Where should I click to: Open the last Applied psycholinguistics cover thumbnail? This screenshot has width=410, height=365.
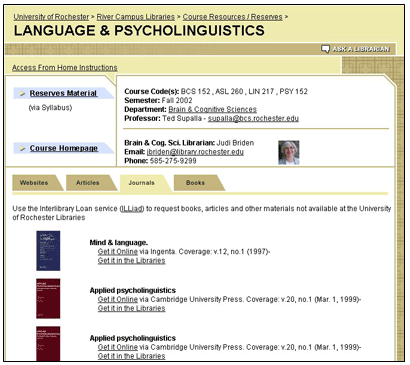pyautogui.click(x=48, y=344)
